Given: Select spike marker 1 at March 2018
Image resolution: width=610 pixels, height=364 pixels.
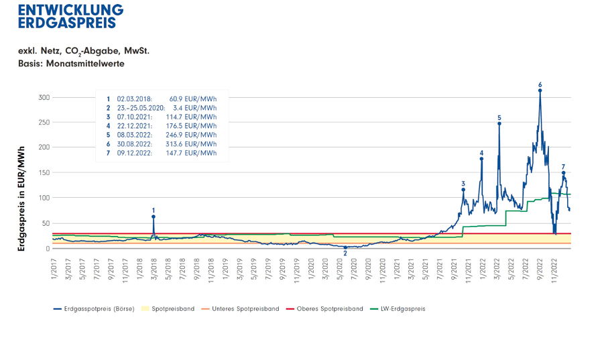Looking at the screenshot, I should [x=154, y=217].
